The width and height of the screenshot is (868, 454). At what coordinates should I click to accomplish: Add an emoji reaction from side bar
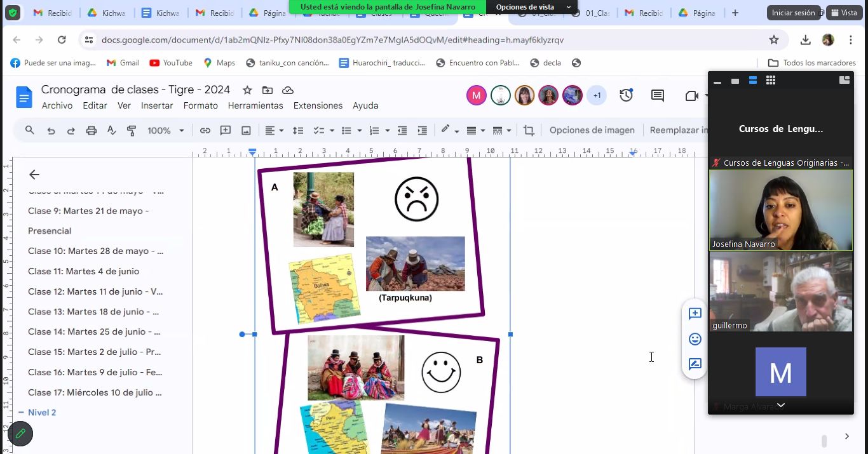(695, 339)
